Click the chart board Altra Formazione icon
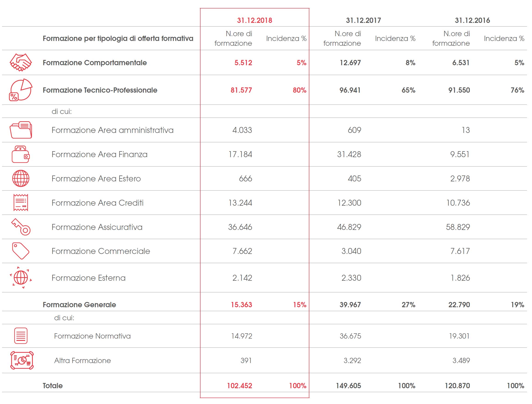Image resolution: width=532 pixels, height=404 pixels. pos(22,360)
